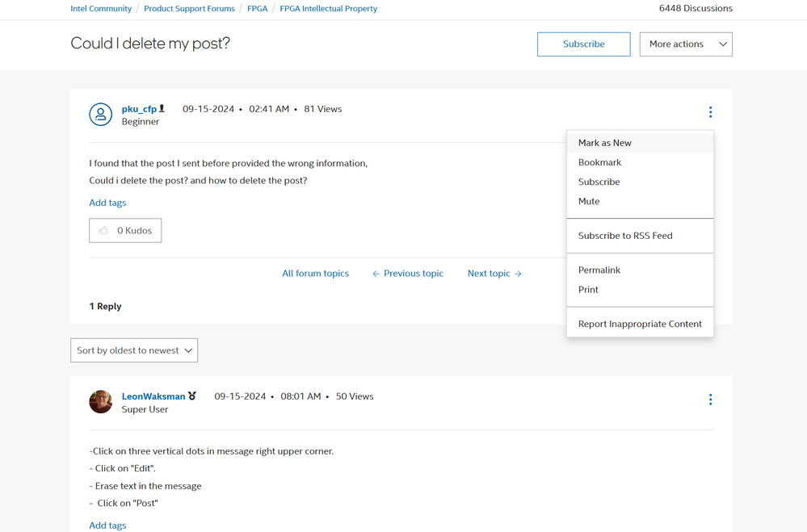807x532 pixels.
Task: Go to Product Support Forums breadcrumb
Action: click(x=189, y=9)
